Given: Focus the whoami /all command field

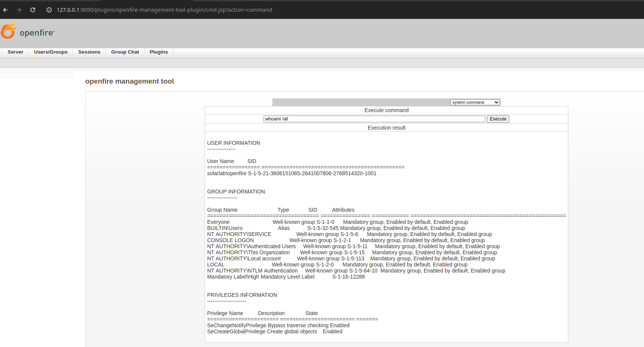Looking at the screenshot, I should (374, 119).
